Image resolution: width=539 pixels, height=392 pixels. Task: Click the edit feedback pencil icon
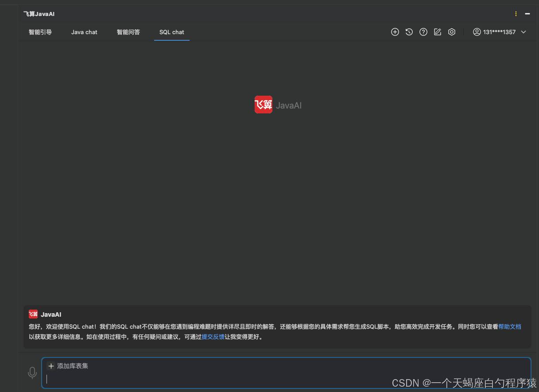[438, 32]
